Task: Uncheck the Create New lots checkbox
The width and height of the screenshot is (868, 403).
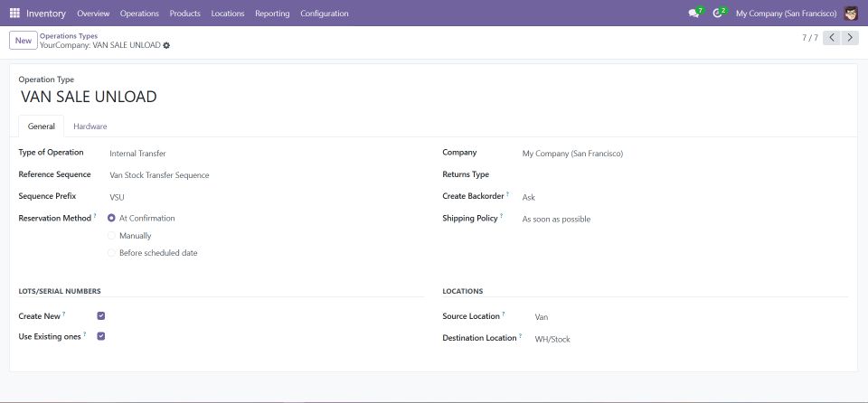Action: 101,316
